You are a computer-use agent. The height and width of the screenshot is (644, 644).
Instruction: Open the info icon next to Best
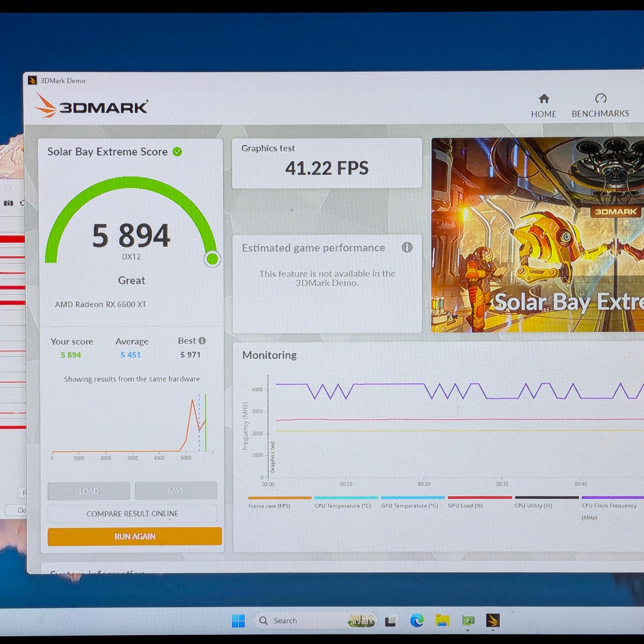(x=202, y=341)
